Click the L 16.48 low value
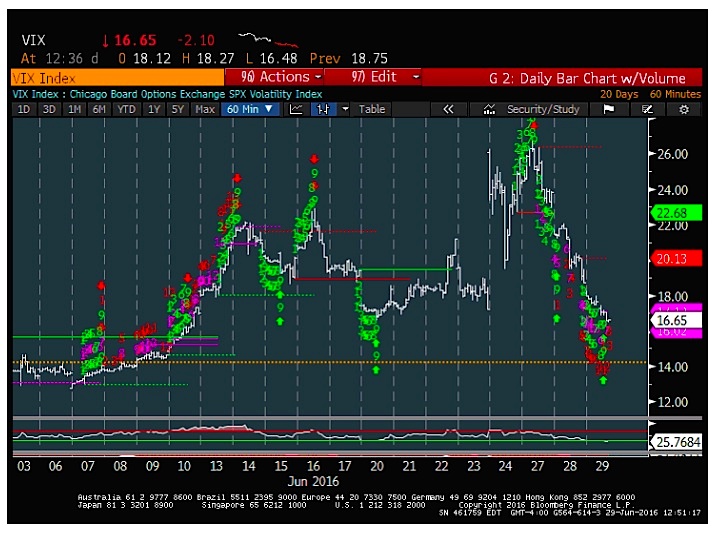Viewport: 715px width, 533px height. (271, 58)
